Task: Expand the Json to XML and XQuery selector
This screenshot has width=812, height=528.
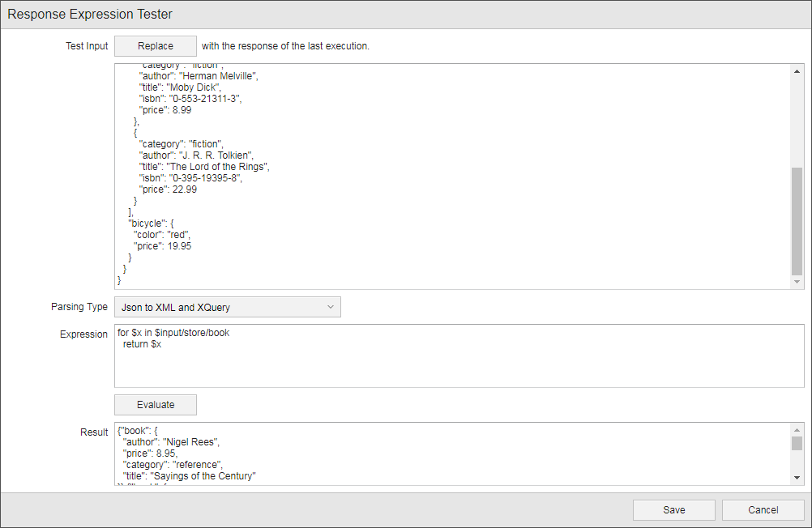Action: coord(228,307)
